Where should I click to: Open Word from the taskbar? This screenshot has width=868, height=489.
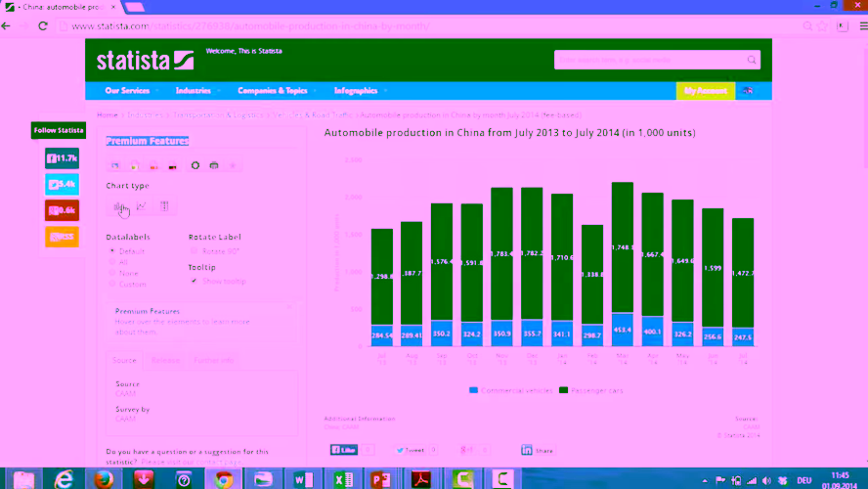[x=303, y=479]
